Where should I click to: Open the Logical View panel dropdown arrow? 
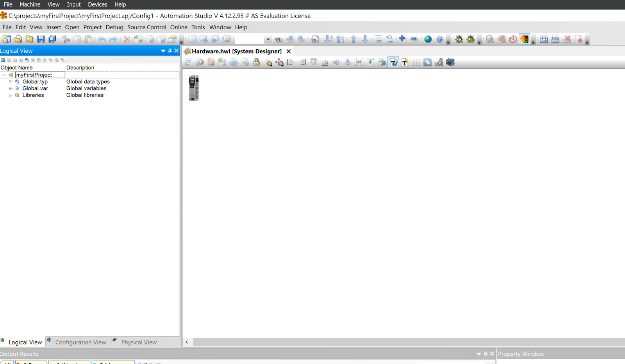[163, 51]
